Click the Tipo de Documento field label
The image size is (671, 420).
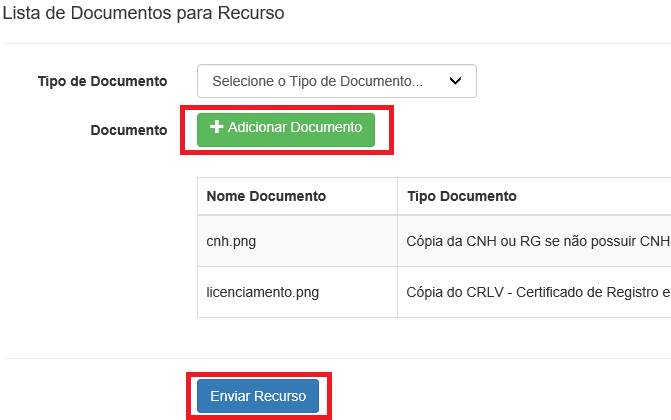pyautogui.click(x=102, y=81)
